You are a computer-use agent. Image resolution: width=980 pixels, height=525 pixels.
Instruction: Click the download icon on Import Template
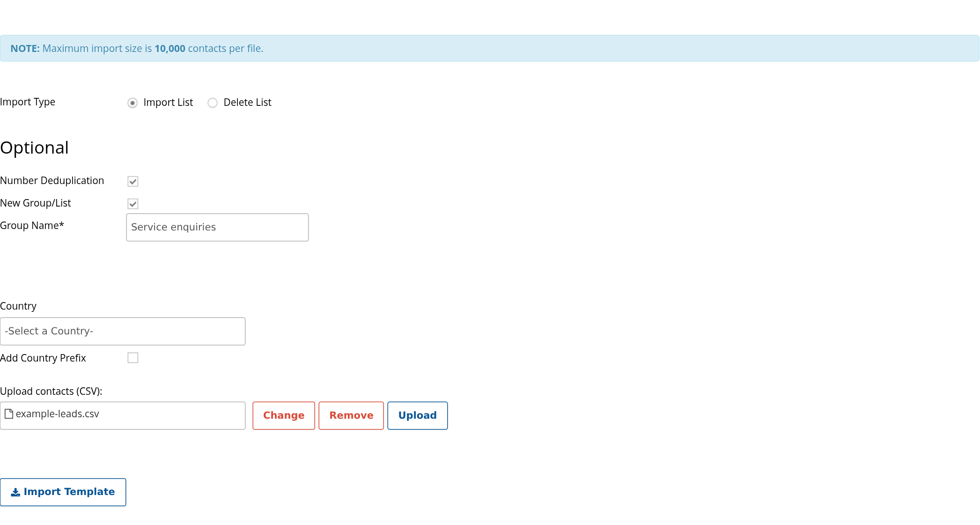[x=15, y=492]
